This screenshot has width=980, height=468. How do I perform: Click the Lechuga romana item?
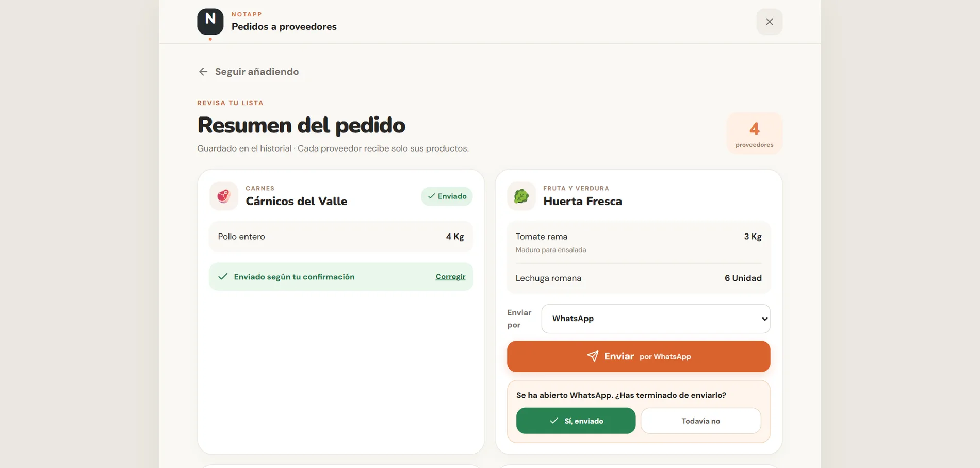point(639,278)
